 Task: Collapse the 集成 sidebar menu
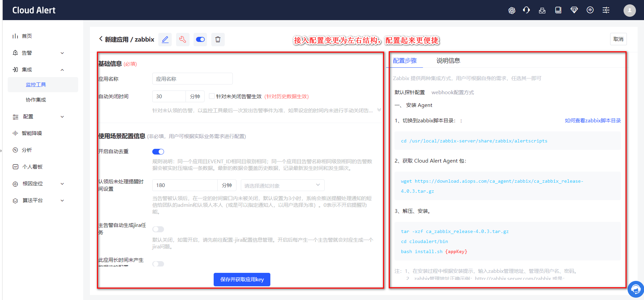coord(62,70)
